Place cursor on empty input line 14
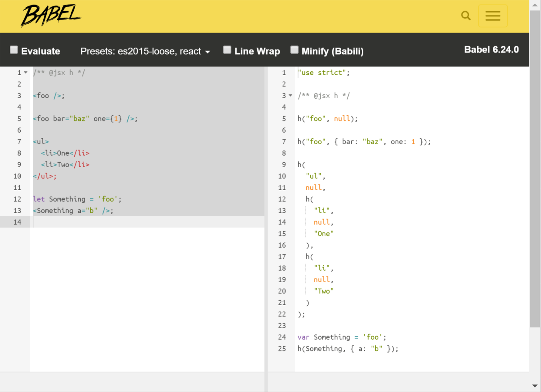The image size is (541, 392). [x=149, y=222]
